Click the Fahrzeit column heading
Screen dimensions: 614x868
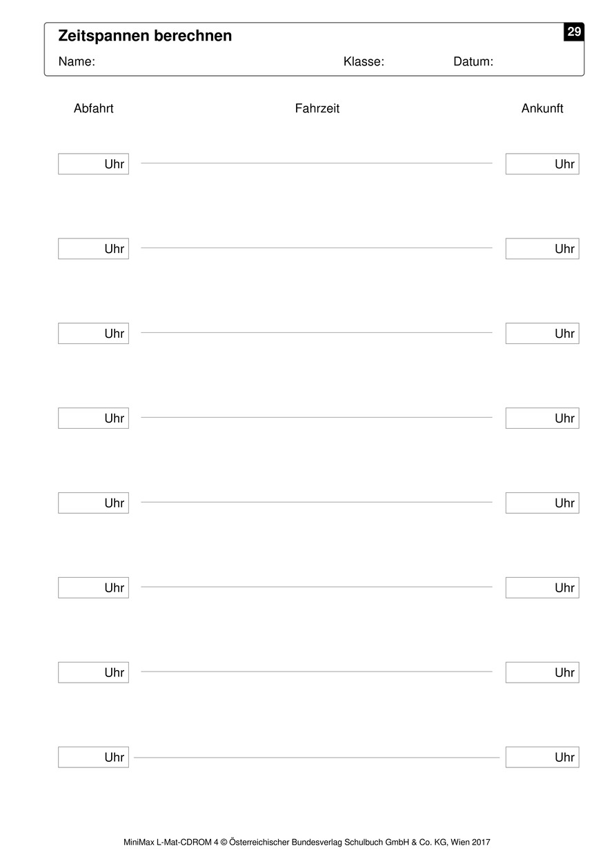click(317, 108)
